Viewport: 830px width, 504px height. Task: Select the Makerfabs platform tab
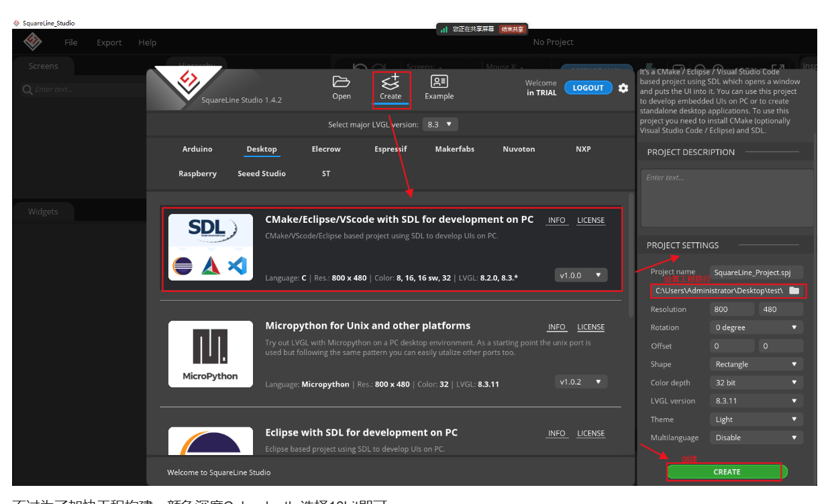(x=455, y=149)
